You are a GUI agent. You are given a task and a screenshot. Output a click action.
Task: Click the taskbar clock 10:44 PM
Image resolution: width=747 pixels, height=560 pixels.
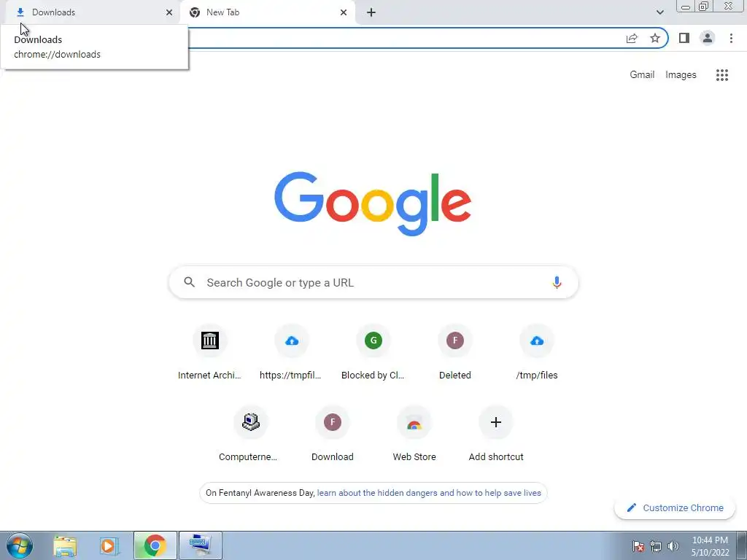710,546
